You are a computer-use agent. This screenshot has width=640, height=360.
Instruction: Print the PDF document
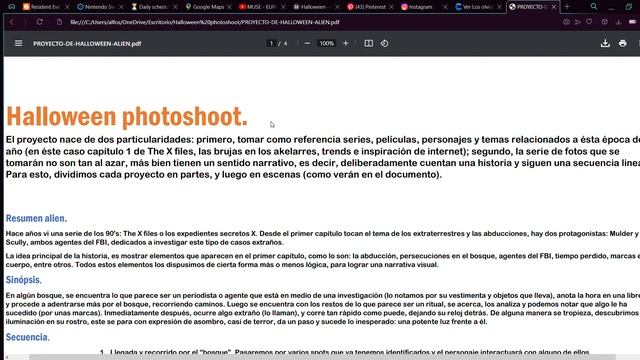point(622,43)
